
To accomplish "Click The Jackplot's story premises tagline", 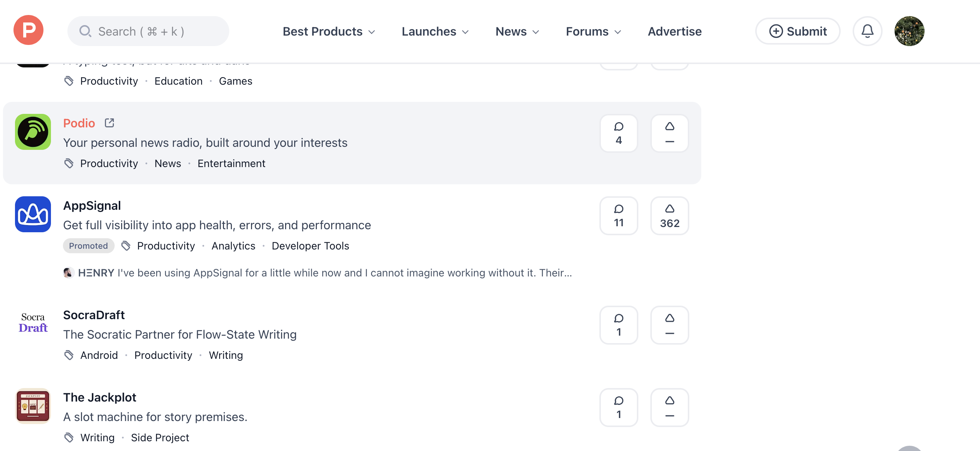I will pos(155,417).
